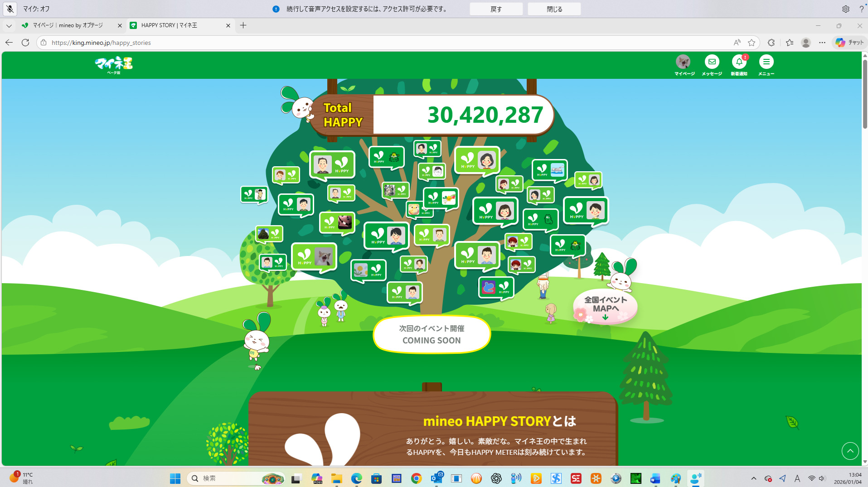Viewport: 868px width, 487px height.
Task: Click the 全国イベントMAPへ button
Action: coord(605,306)
